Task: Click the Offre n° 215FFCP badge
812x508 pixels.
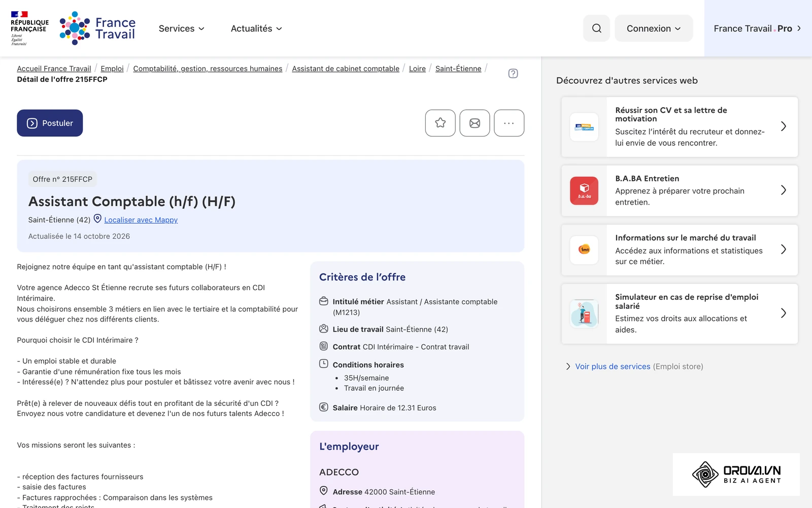Action: [62, 179]
